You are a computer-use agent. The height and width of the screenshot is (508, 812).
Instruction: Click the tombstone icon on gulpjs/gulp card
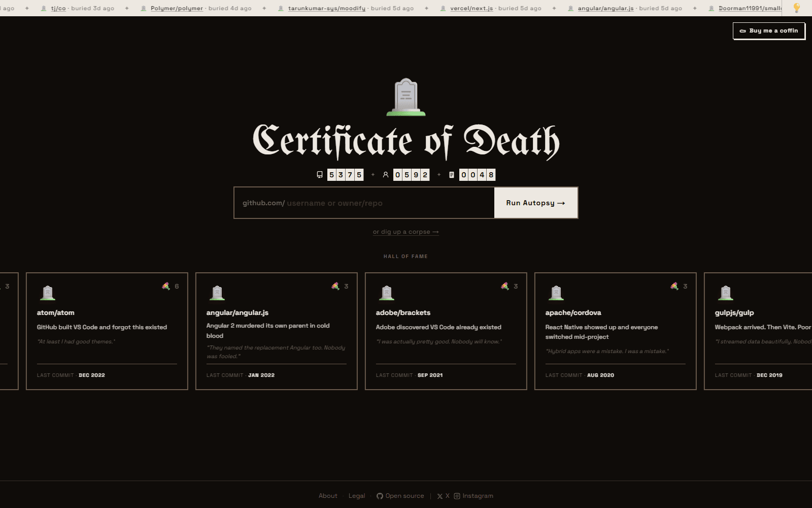(726, 293)
